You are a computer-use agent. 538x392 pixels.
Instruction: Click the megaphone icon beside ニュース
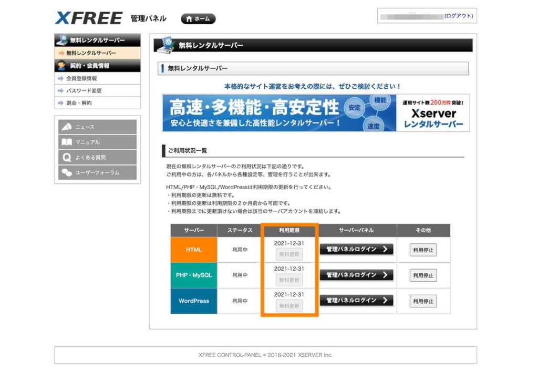67,127
